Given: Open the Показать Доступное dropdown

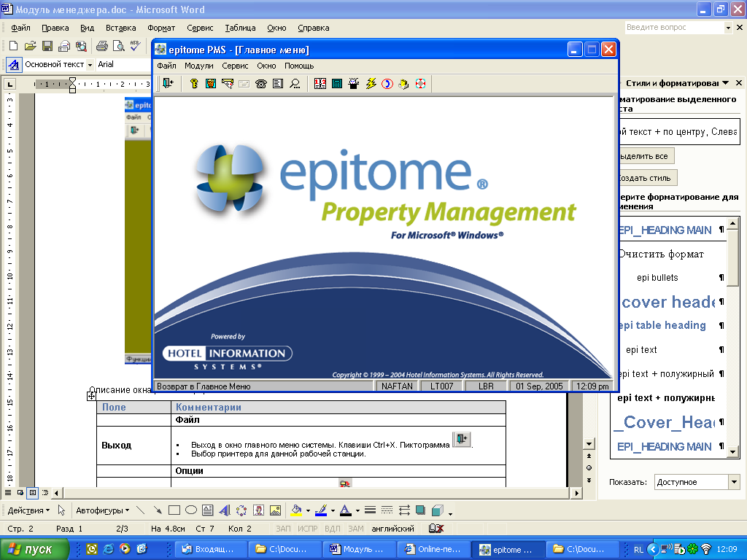Looking at the screenshot, I should pyautogui.click(x=734, y=482).
